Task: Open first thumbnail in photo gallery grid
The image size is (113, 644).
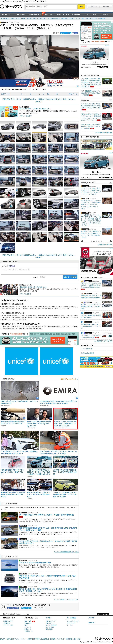Action: click(8, 126)
